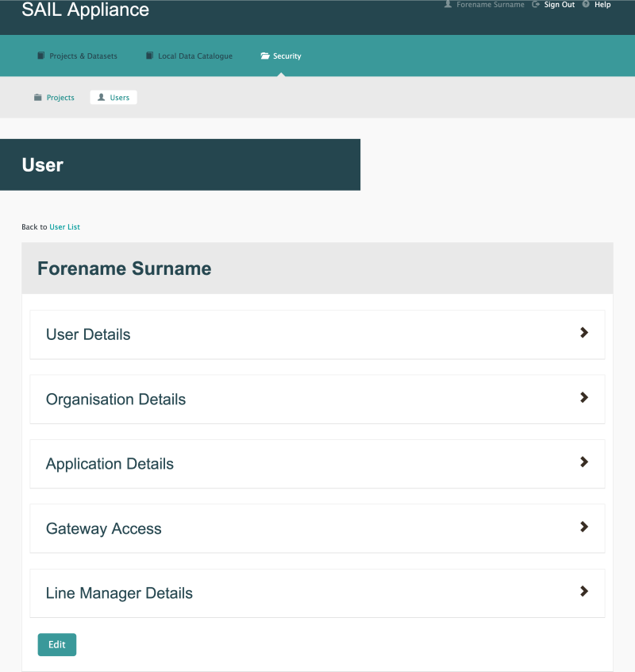Switch to the Security tab
Screen dimensions: 635x672
(280, 55)
